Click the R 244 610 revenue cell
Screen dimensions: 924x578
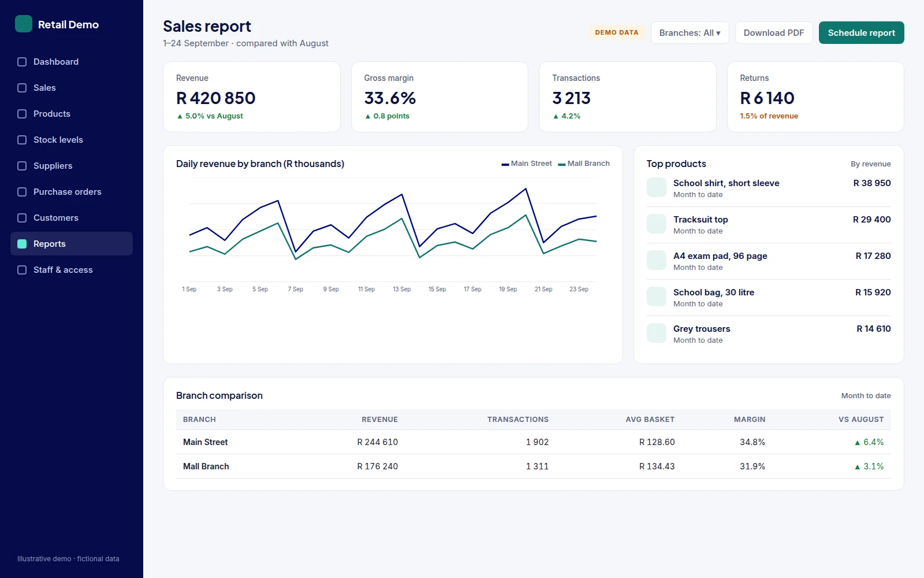(x=378, y=442)
